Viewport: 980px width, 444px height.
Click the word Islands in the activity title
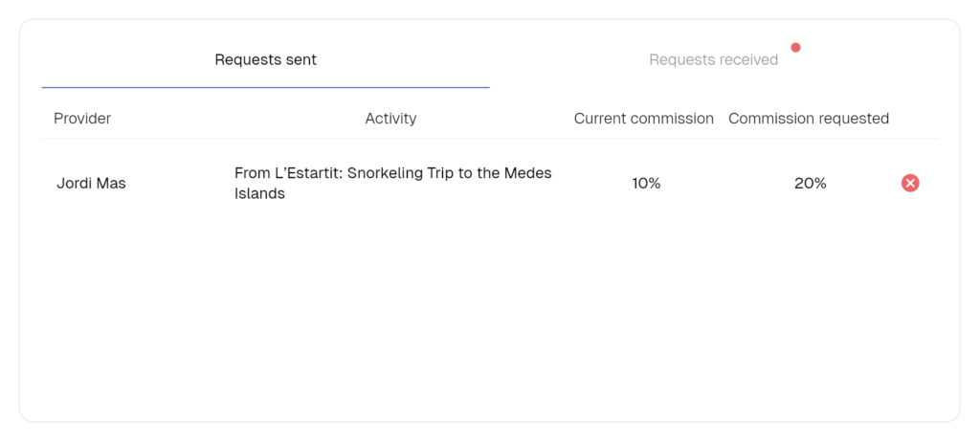click(x=259, y=194)
